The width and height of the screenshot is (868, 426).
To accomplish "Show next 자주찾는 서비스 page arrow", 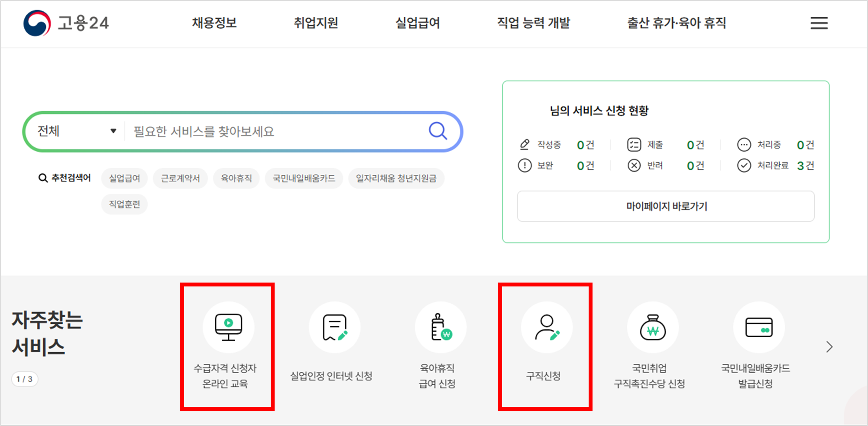I will click(x=829, y=347).
